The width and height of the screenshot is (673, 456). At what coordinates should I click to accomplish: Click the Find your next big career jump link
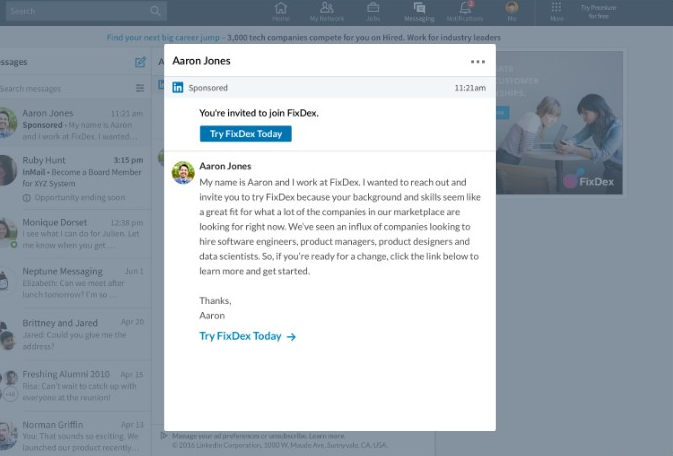[163, 37]
